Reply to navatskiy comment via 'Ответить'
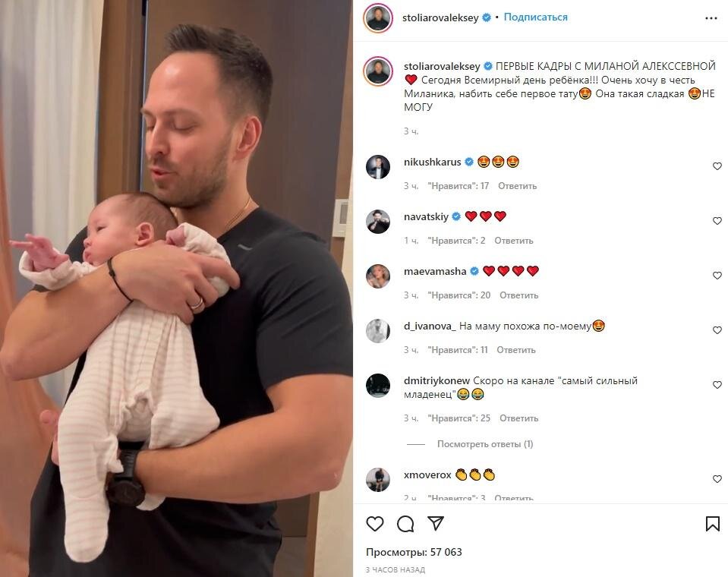 513,241
